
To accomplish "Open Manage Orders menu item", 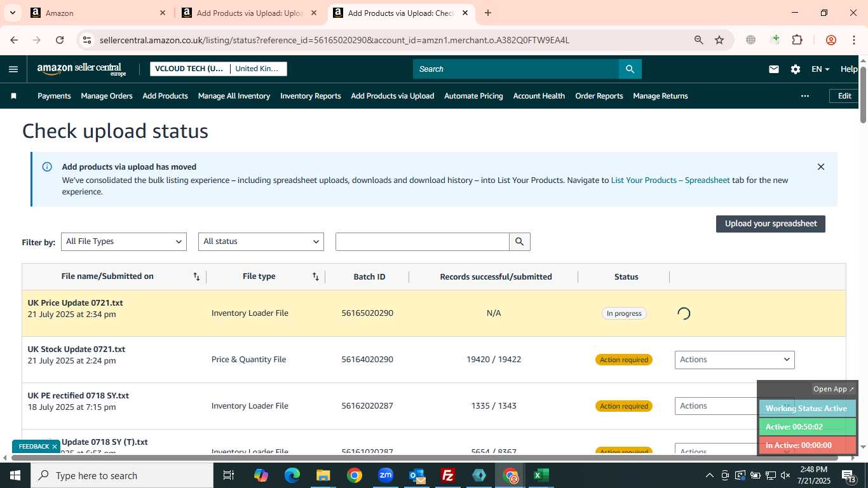I will (107, 96).
